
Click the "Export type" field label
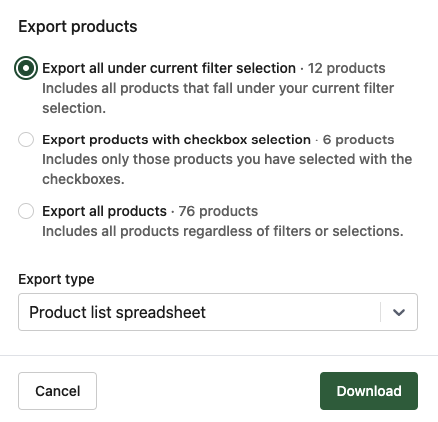click(56, 279)
